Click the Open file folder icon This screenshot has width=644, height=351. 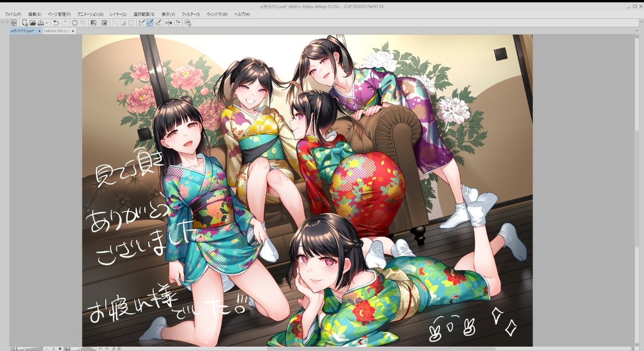click(x=33, y=23)
